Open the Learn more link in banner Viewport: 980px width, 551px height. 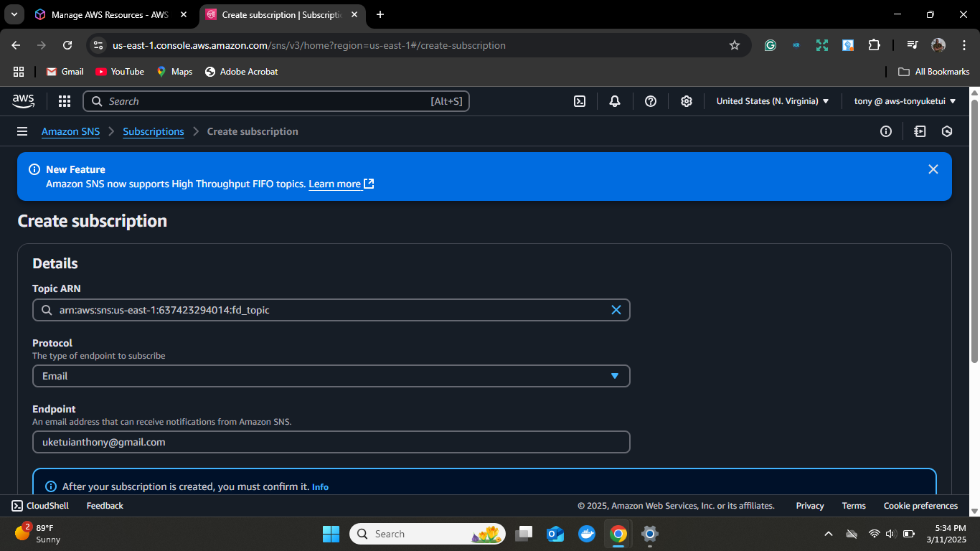(341, 184)
